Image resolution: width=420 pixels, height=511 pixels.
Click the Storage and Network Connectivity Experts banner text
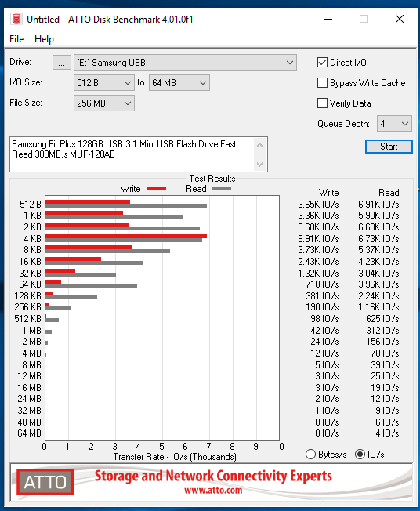213,477
